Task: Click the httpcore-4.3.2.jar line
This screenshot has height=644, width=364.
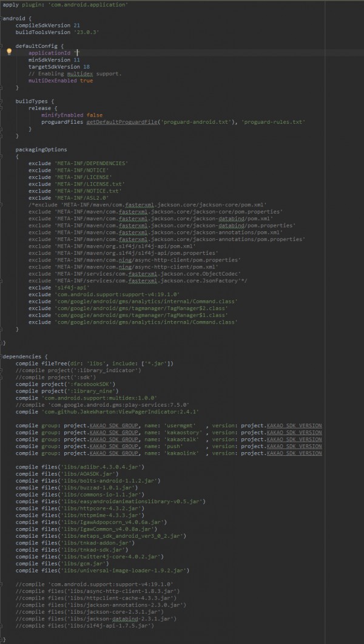Action: [x=80, y=509]
